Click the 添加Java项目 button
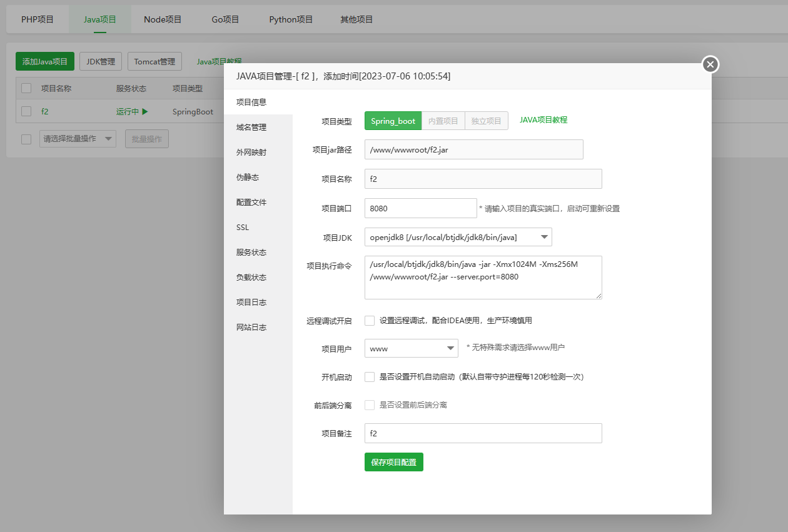 coord(44,61)
